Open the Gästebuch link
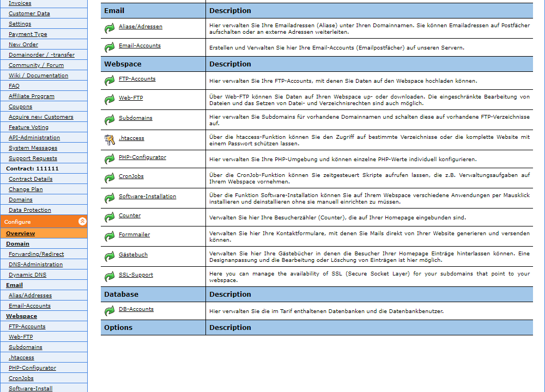This screenshot has height=392, width=545. tap(133, 255)
